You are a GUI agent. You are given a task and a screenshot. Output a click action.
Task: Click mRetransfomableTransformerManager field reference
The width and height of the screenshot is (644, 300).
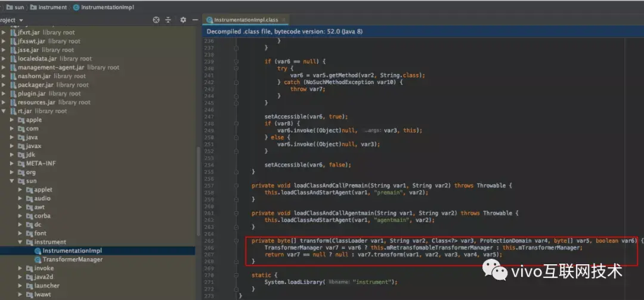click(439, 248)
